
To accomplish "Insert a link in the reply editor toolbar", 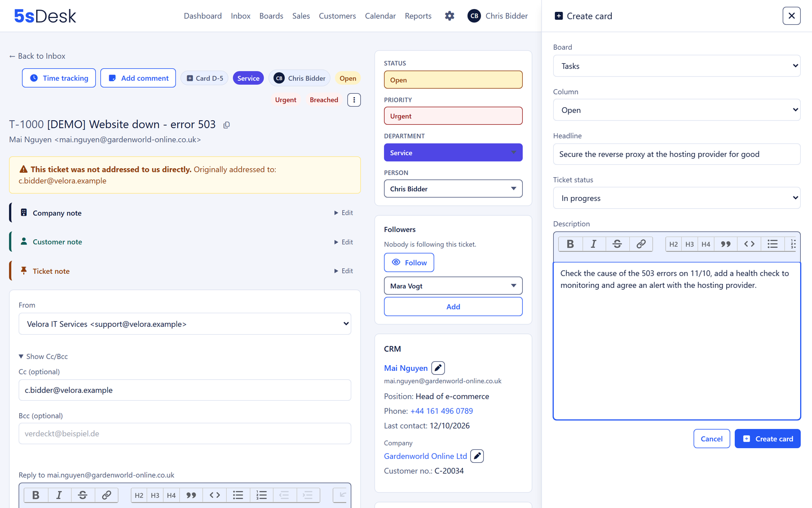I will (x=107, y=495).
